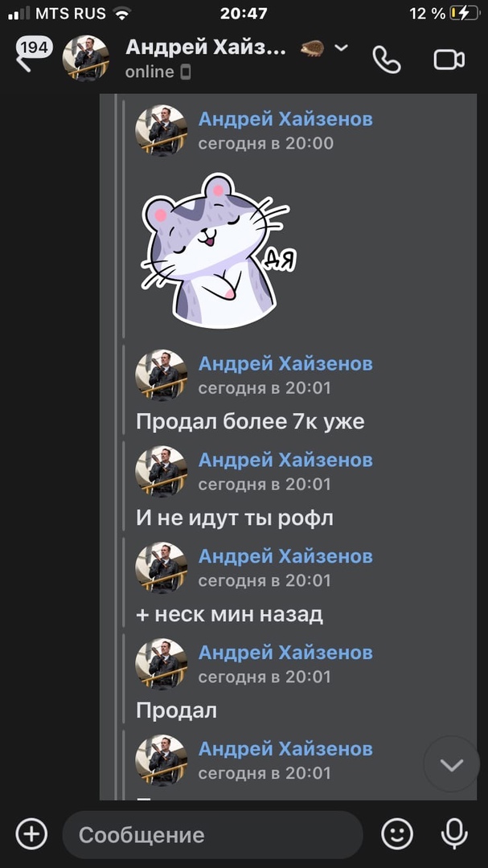
Task: Tap the microphone to record voice message
Action: [453, 834]
